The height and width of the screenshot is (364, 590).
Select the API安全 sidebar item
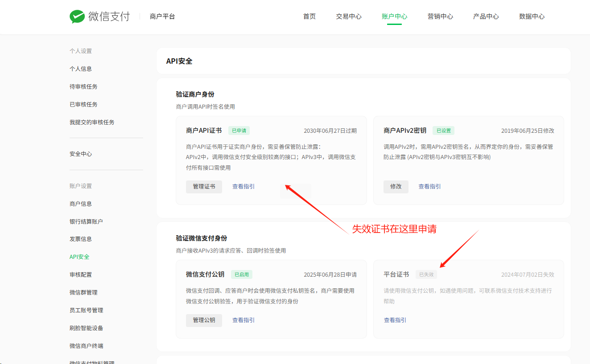[79, 257]
